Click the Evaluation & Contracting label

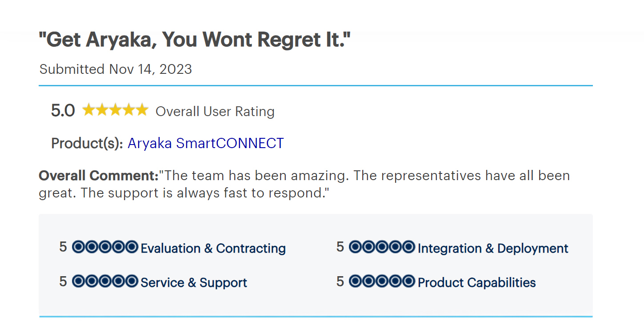coord(213,248)
